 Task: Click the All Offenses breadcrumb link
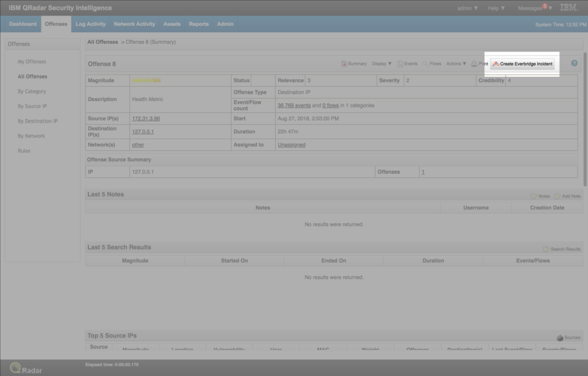tap(103, 42)
